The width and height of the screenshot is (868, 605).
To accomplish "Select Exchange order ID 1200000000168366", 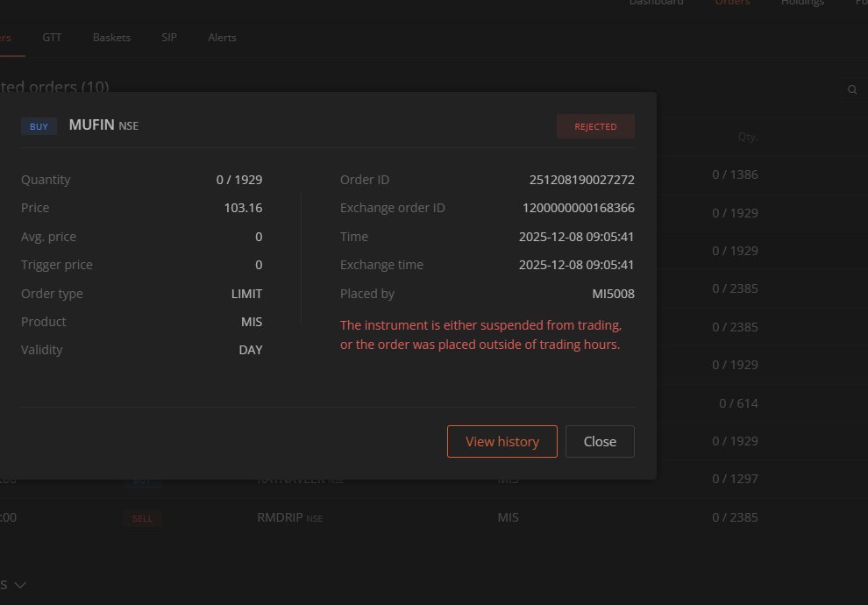I will (579, 208).
